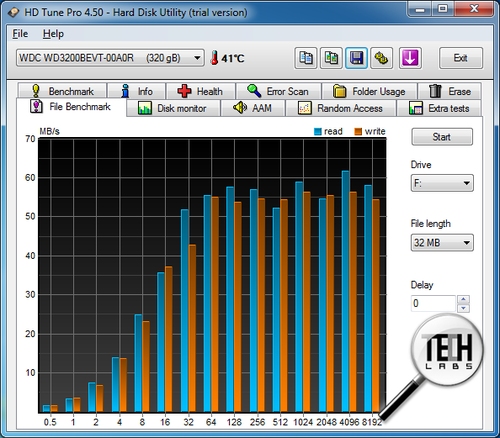Screen dimensions: 500x438
Task: Open the Help menu
Action: 53,34
